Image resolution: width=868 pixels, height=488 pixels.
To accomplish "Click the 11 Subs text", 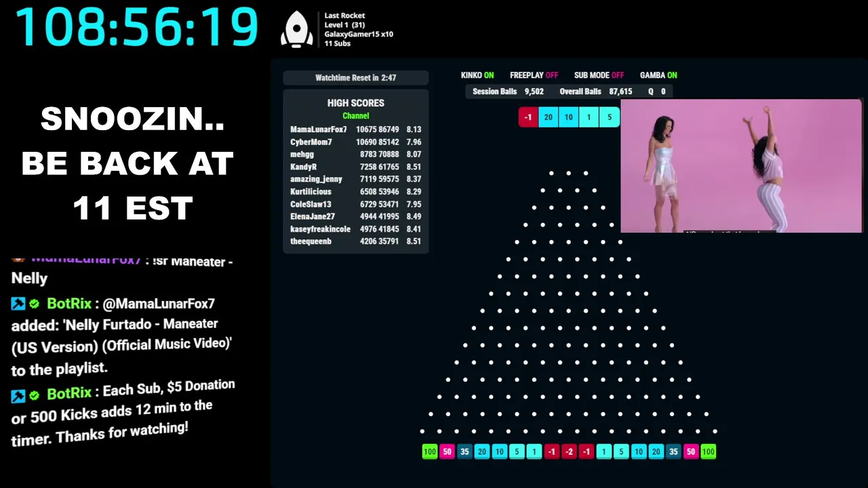I will tap(337, 43).
